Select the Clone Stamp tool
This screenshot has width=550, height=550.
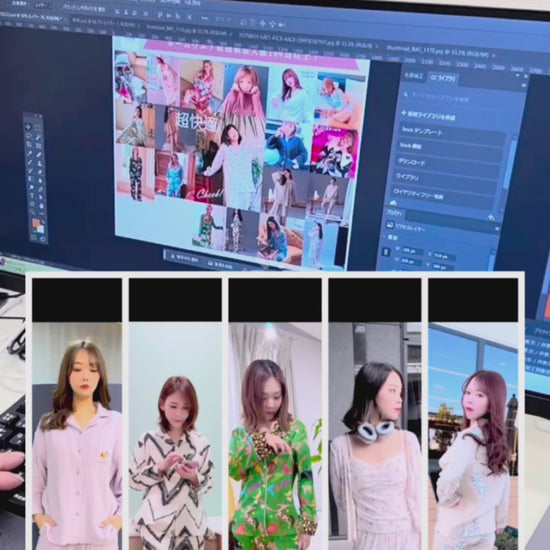[x=39, y=163]
